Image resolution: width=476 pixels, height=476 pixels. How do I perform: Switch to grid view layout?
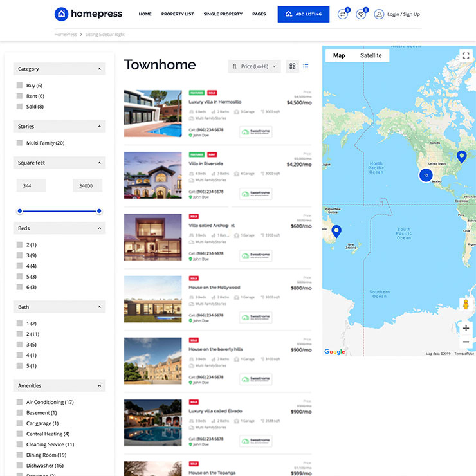coord(293,66)
